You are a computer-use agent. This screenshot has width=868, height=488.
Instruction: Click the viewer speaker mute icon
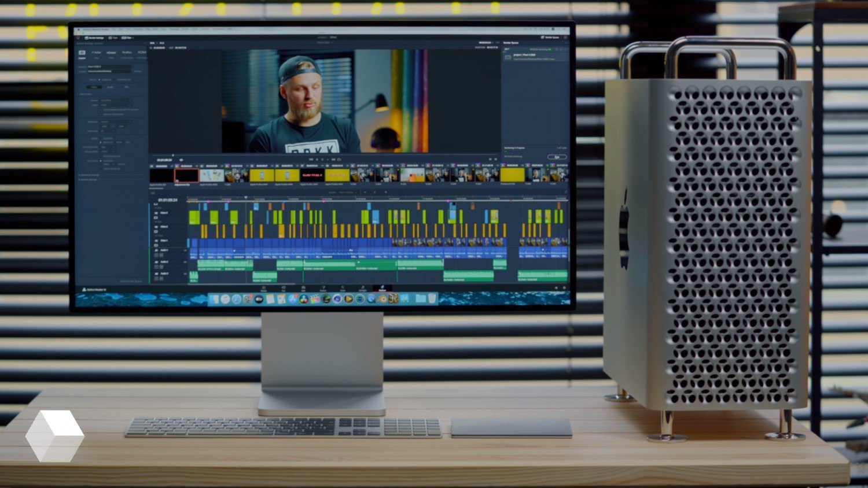pyautogui.click(x=181, y=160)
